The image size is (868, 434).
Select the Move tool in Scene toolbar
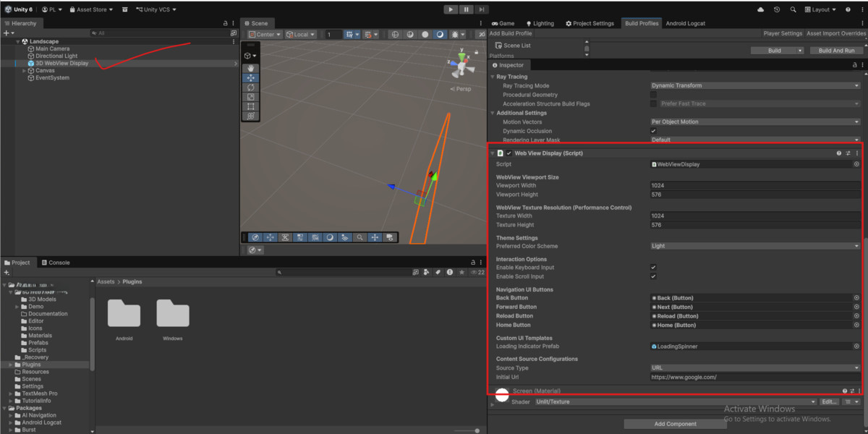point(250,77)
